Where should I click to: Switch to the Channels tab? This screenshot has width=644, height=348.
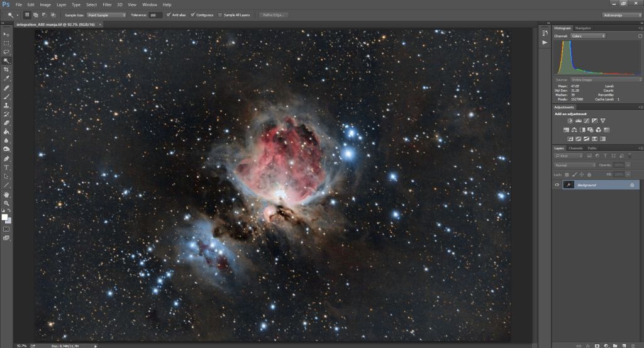tap(575, 148)
